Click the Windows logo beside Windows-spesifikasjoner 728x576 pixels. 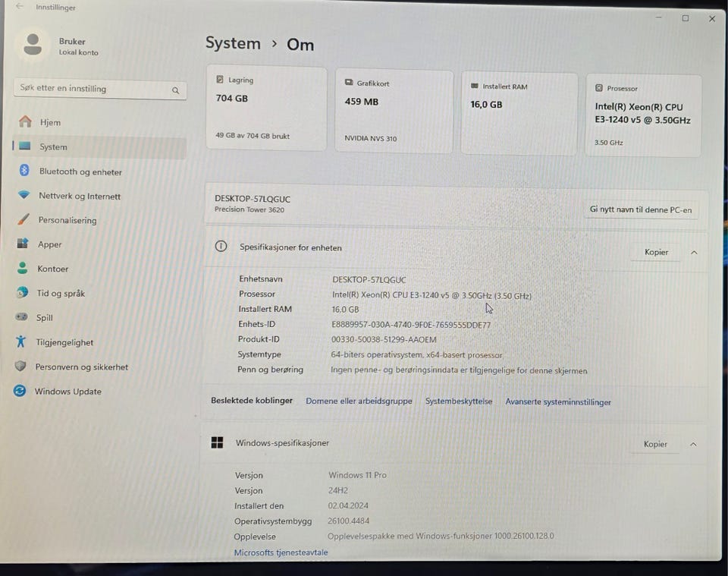click(x=217, y=442)
